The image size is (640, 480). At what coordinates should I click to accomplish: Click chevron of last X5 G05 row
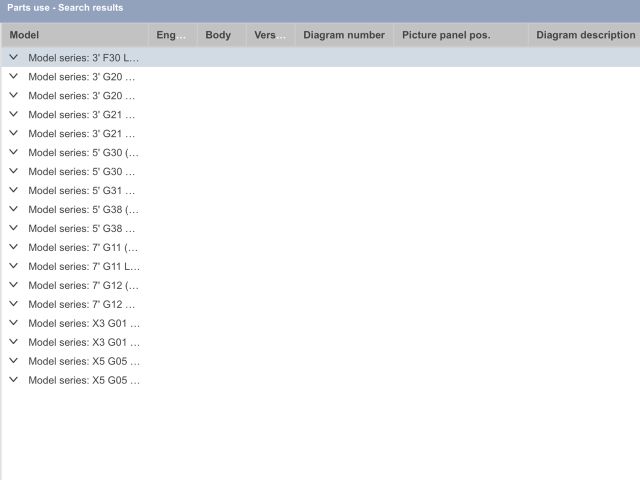pos(13,381)
